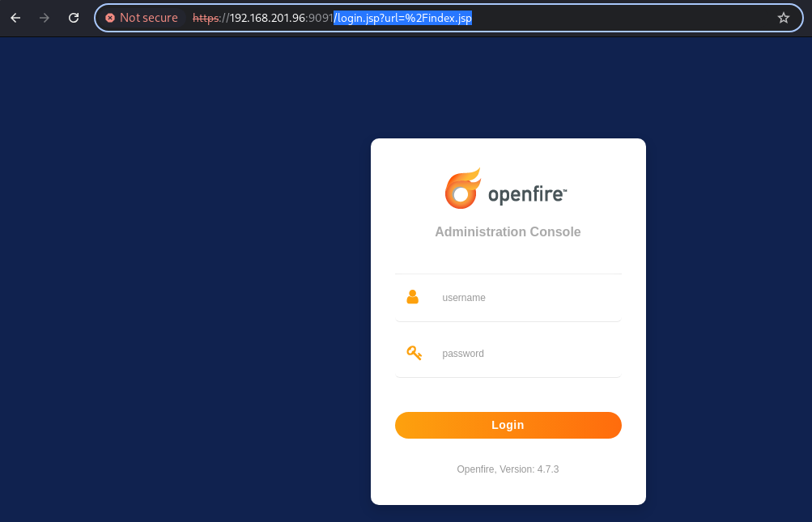Image resolution: width=812 pixels, height=522 pixels.
Task: Click the Openfire flame logo
Action: click(x=462, y=189)
